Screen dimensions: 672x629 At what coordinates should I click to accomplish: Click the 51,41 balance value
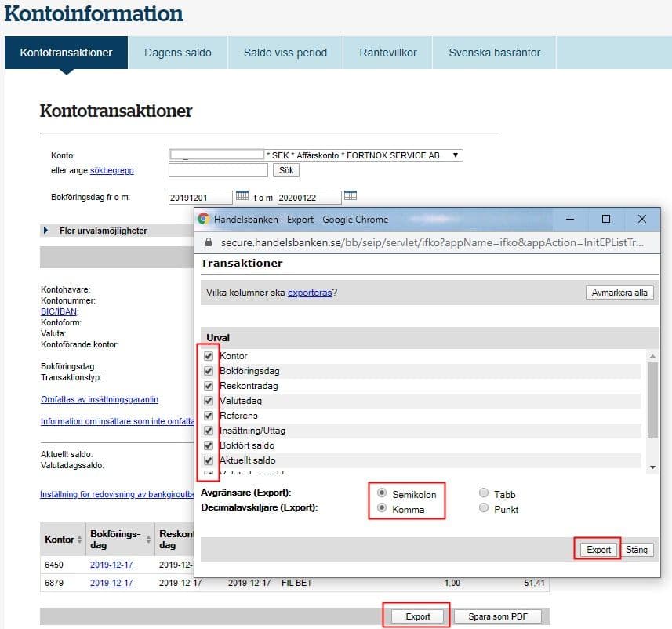(x=534, y=583)
